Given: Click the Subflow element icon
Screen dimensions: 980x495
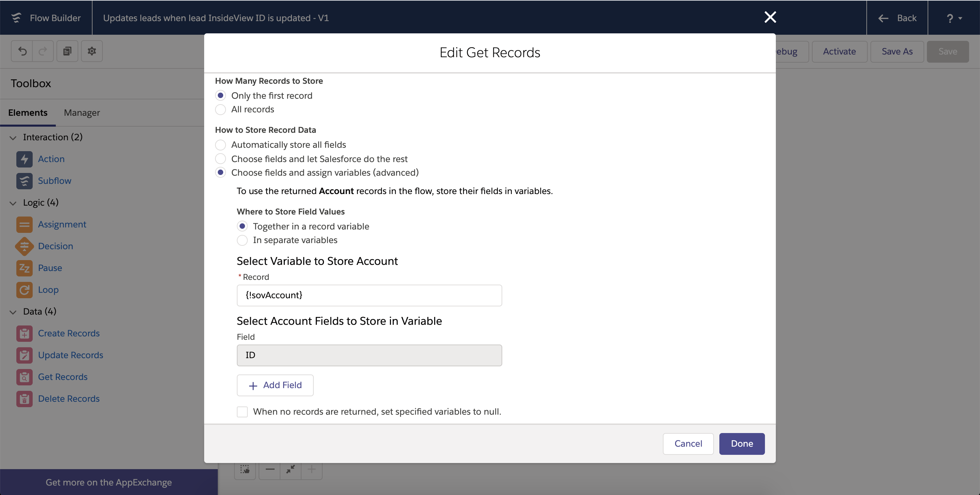Looking at the screenshot, I should click(24, 181).
